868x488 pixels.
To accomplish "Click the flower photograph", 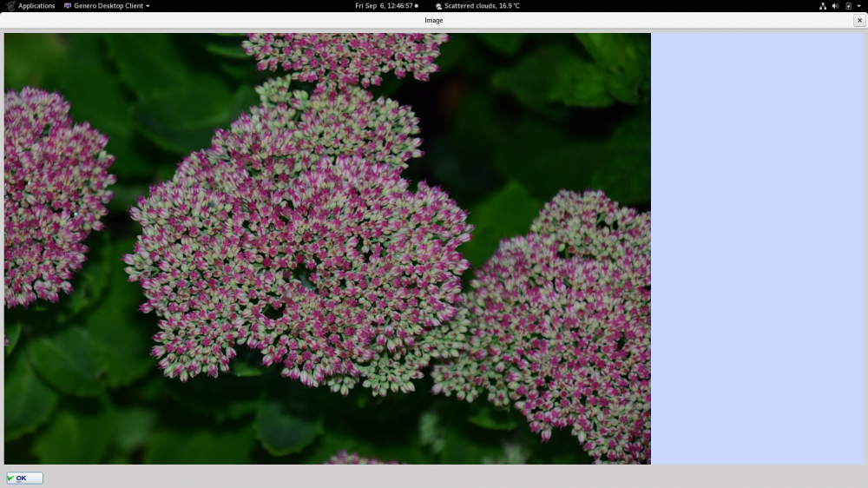I will pos(327,248).
